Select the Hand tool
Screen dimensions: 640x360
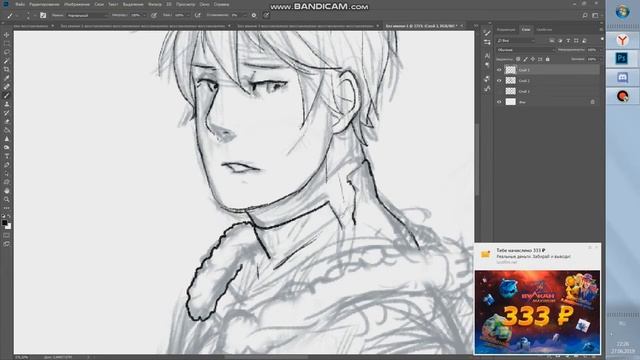coord(7,191)
